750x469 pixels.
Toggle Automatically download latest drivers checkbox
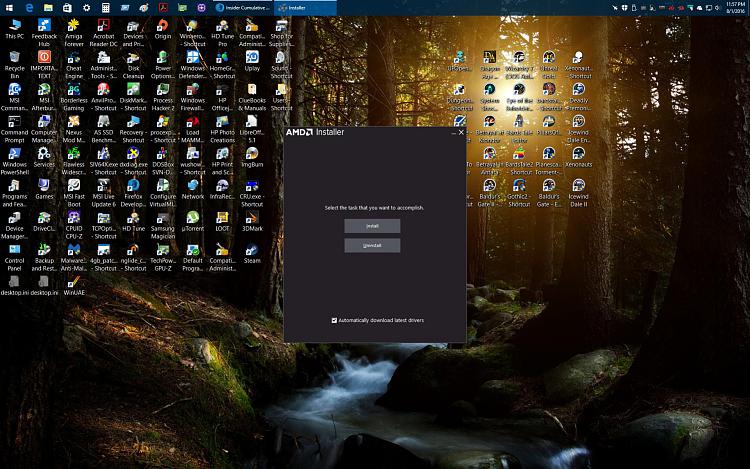pos(334,320)
